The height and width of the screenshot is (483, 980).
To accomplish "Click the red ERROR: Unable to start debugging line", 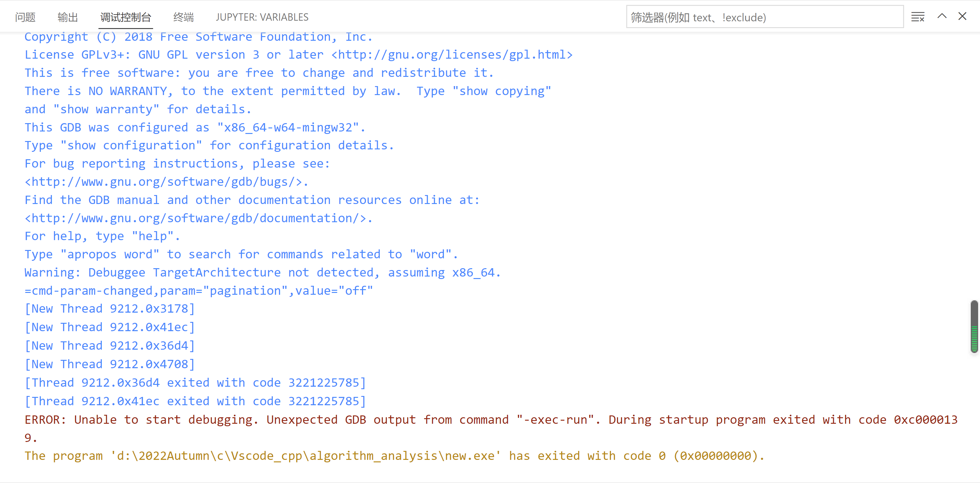I will (x=490, y=420).
